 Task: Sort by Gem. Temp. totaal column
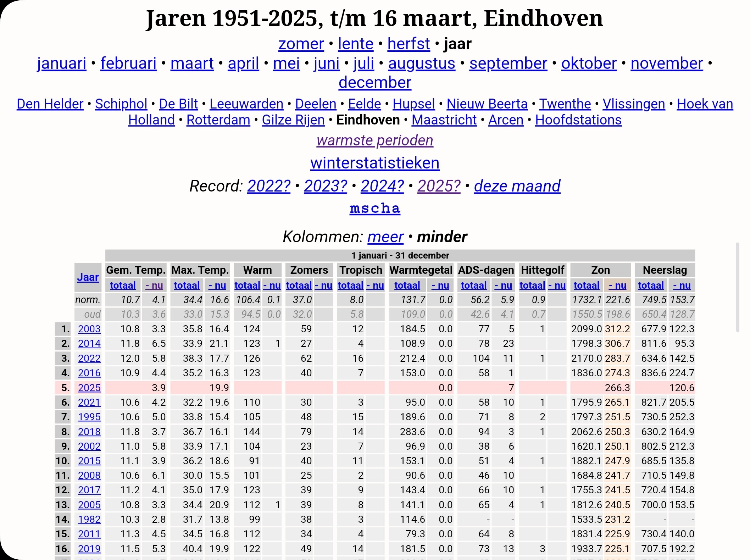click(123, 285)
